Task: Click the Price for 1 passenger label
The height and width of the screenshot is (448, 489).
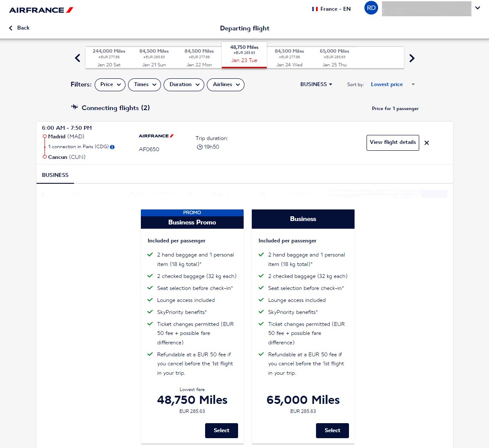Action: point(395,108)
